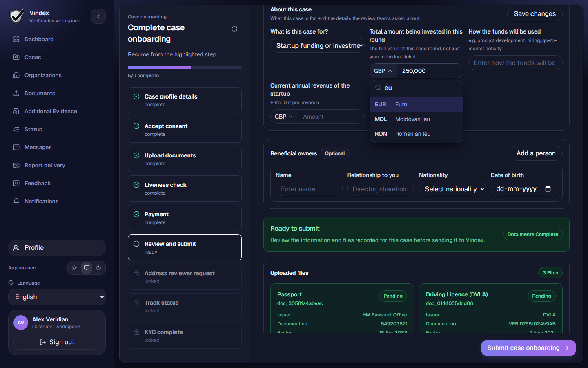Open the annual revenue GBP currency dropdown
The width and height of the screenshot is (588, 368).
point(284,117)
